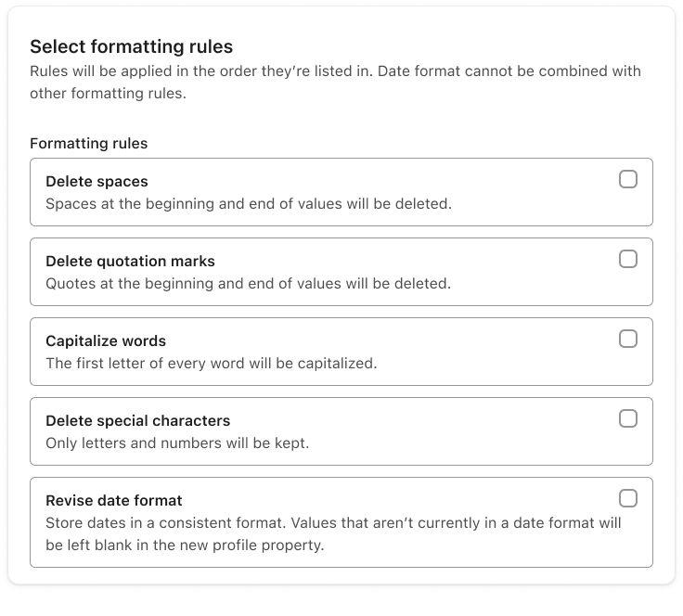Click the "Formatting rules" section label
683x616 pixels.
pyautogui.click(x=89, y=143)
